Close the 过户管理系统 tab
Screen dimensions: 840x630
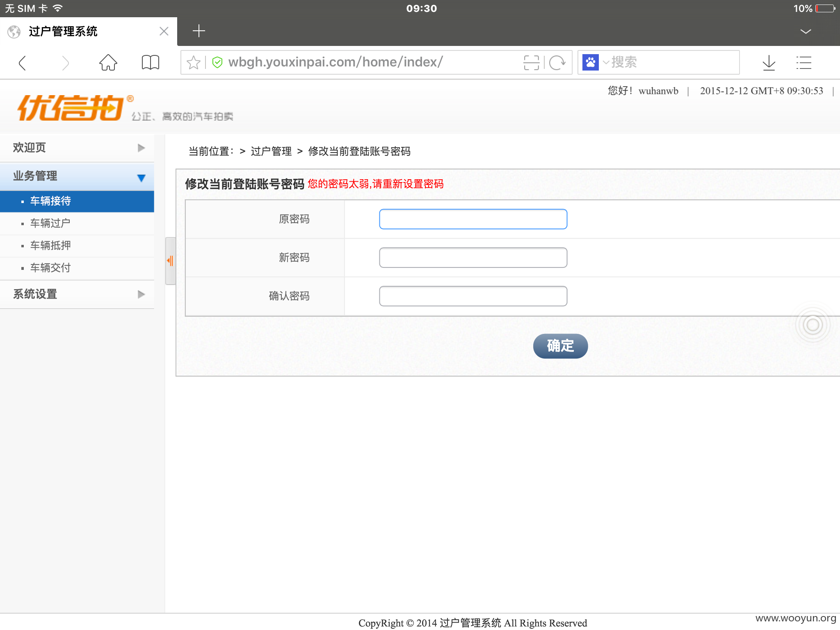click(164, 31)
